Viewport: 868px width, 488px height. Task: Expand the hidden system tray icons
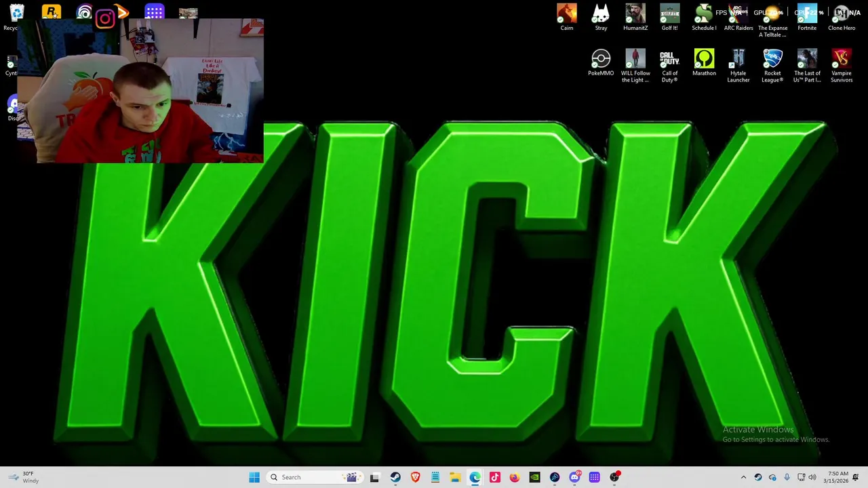point(743,477)
